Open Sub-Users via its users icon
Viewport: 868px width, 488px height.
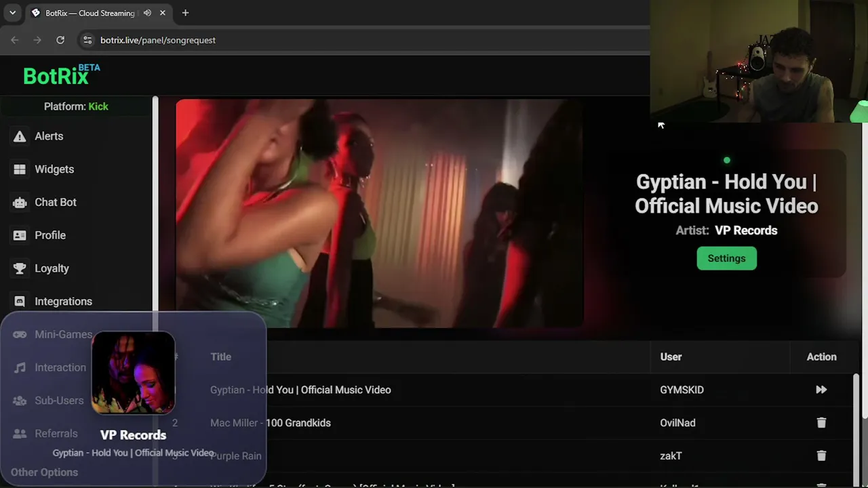(x=20, y=401)
